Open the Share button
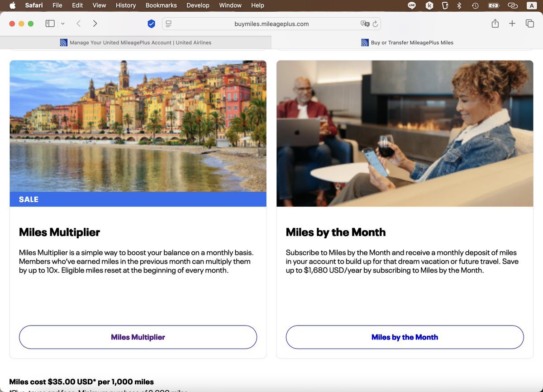The height and width of the screenshot is (392, 543). point(495,24)
